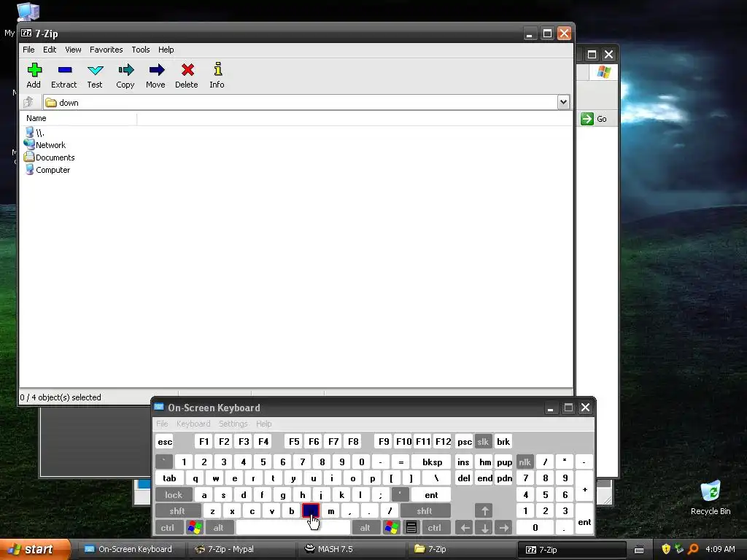
Task: Select the Documents folder item
Action: (x=50, y=157)
